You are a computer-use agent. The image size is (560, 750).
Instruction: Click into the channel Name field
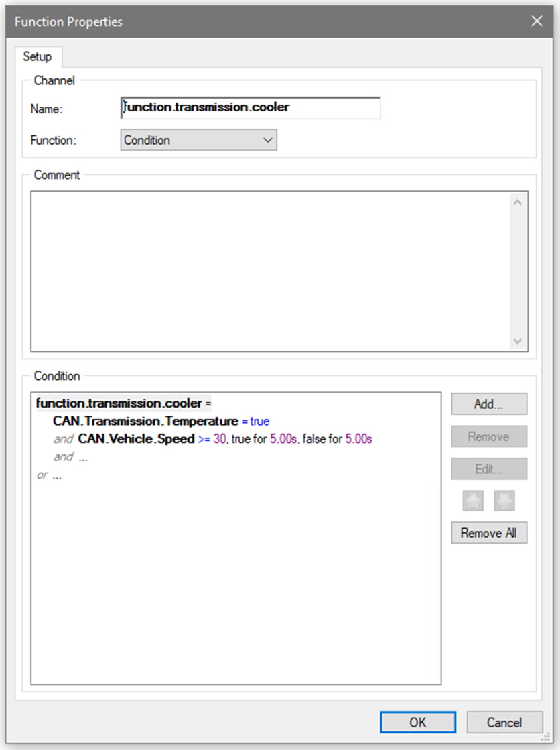click(251, 107)
